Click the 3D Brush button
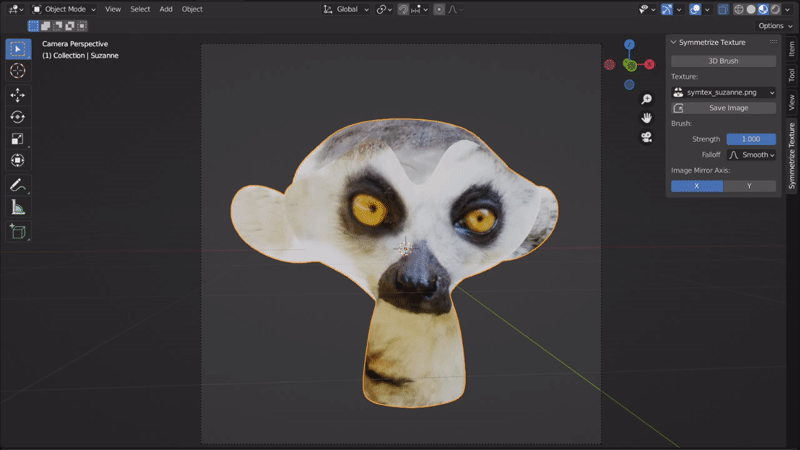 pos(723,61)
